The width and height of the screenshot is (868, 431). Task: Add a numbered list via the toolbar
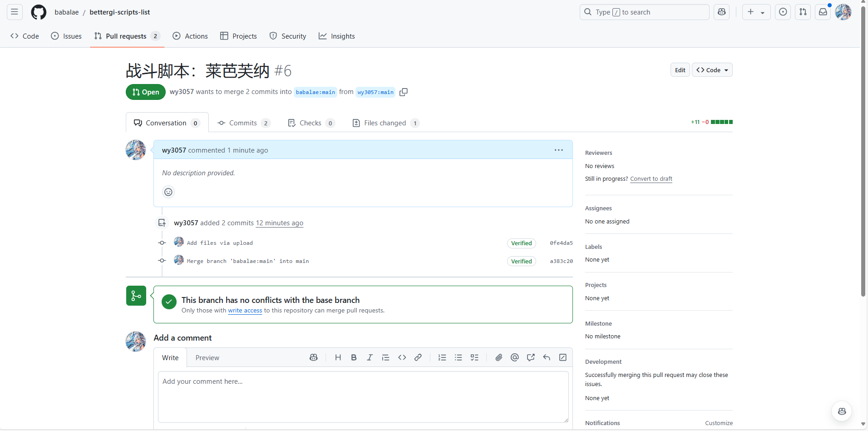pyautogui.click(x=442, y=358)
